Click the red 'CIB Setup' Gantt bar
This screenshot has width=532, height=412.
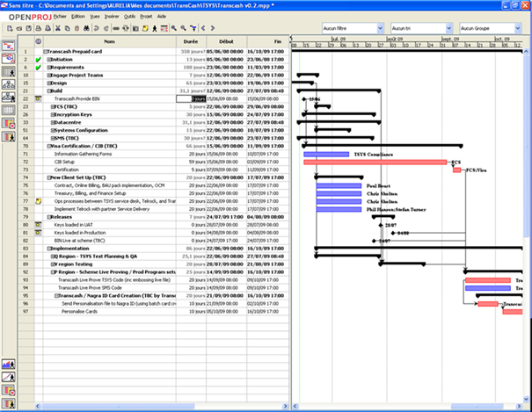coord(375,163)
